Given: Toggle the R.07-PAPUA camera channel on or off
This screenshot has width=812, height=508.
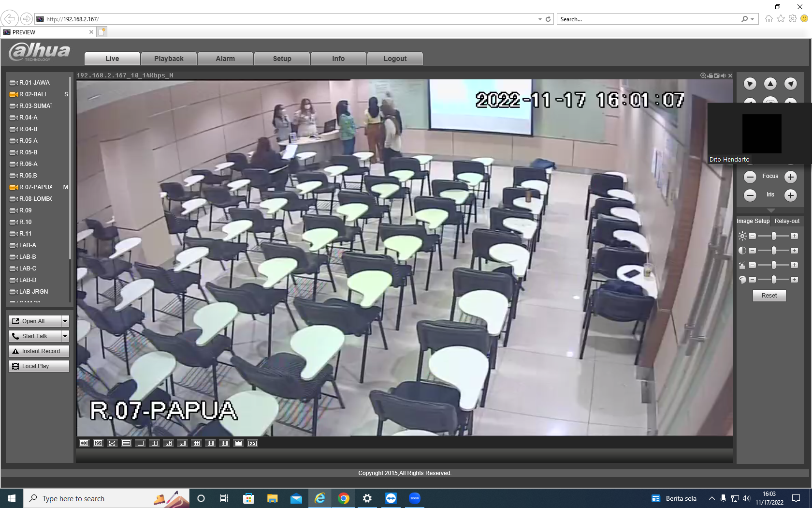Looking at the screenshot, I should click(36, 187).
